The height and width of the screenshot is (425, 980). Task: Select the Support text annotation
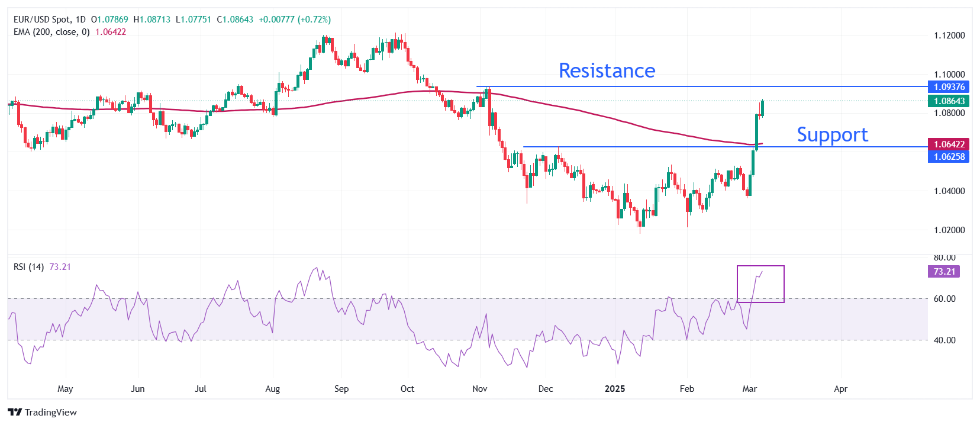pyautogui.click(x=832, y=135)
